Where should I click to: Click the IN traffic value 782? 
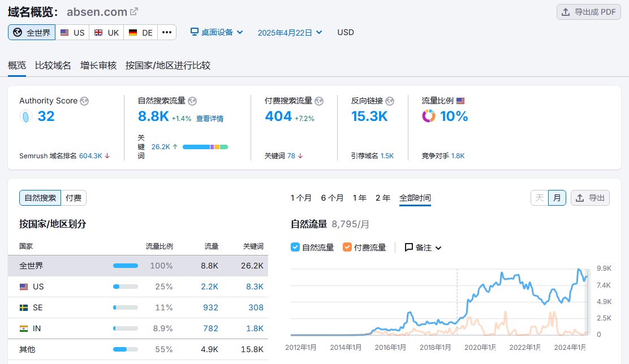coord(210,328)
